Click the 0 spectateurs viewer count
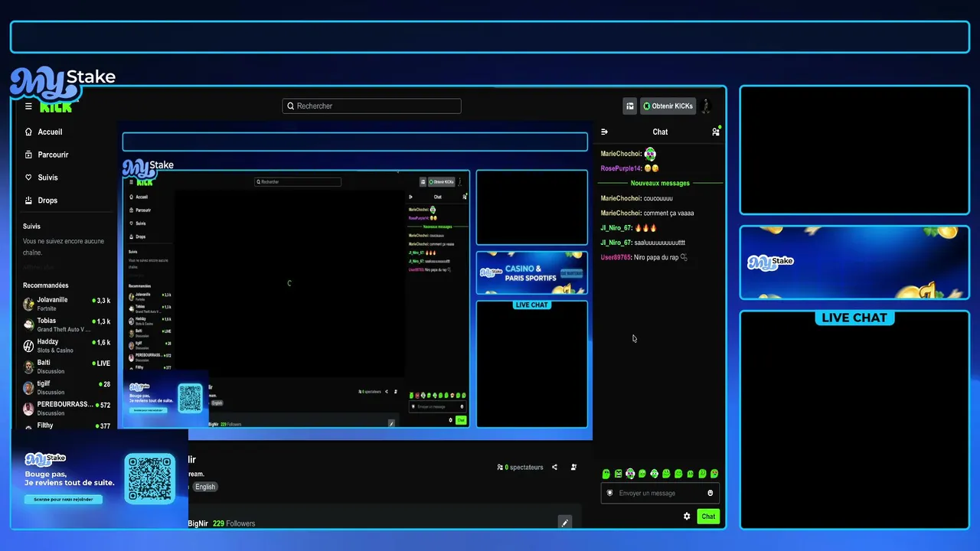The width and height of the screenshot is (980, 551). click(520, 467)
